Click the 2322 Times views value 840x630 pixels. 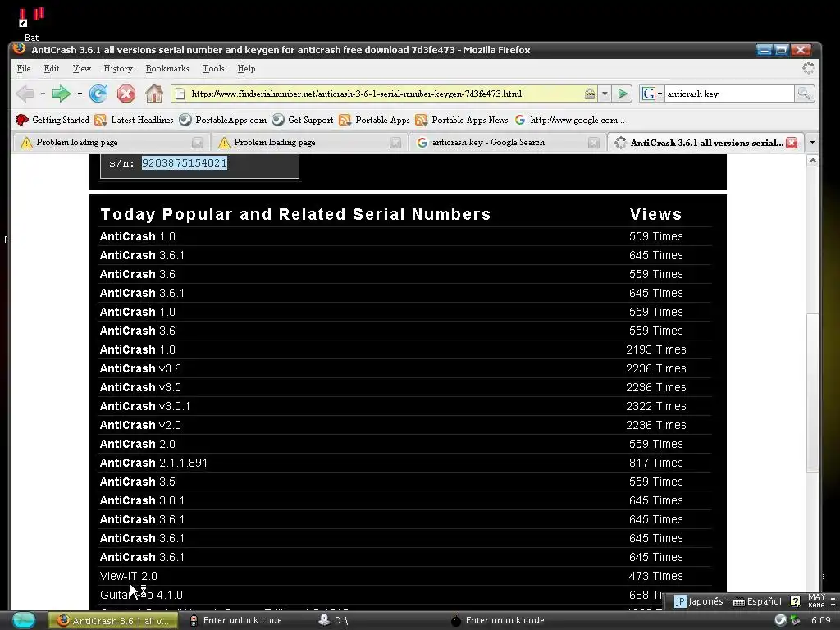[655, 406]
